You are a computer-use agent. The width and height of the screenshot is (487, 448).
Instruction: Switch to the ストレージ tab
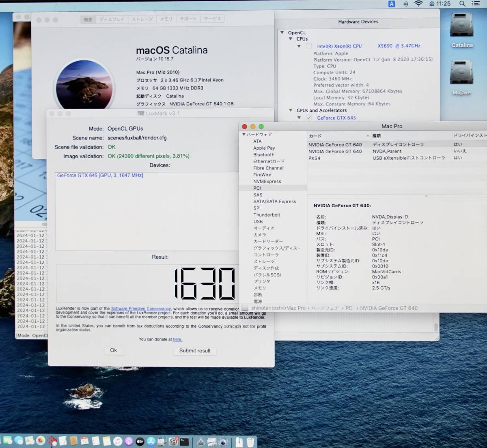(142, 19)
